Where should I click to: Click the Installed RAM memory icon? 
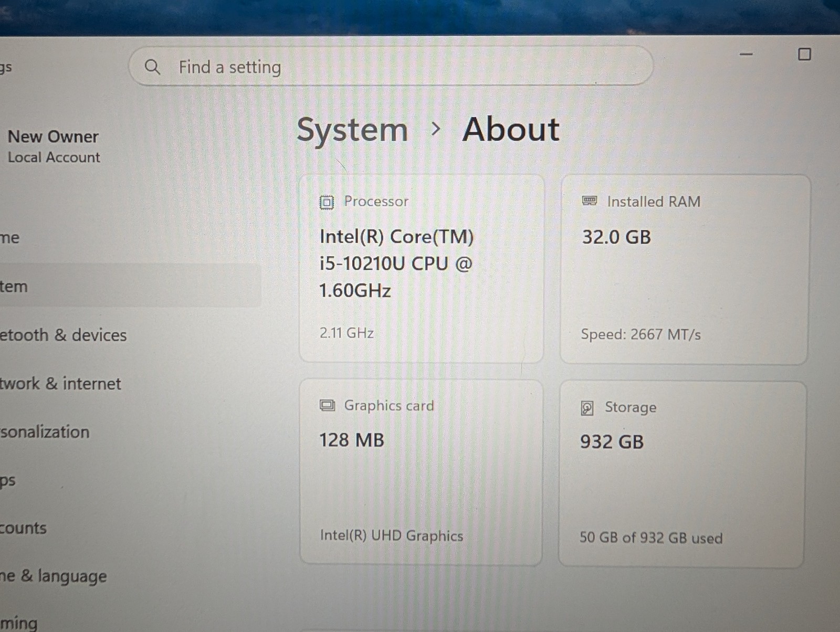click(590, 201)
